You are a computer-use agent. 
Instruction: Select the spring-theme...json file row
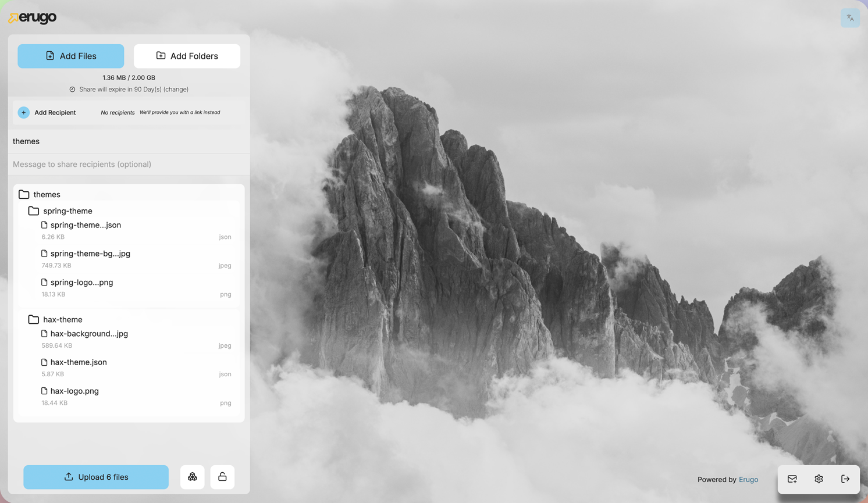tap(136, 231)
